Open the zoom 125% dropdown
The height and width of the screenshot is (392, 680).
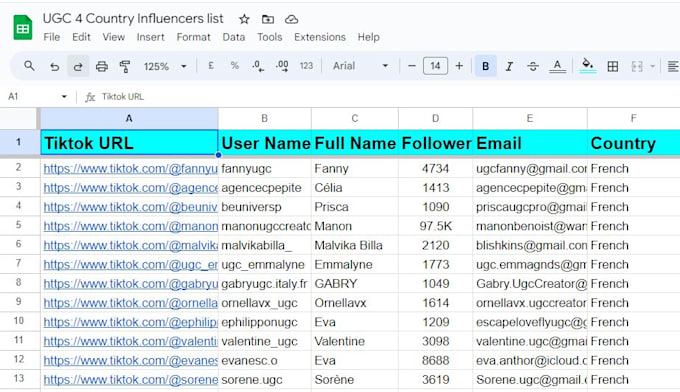click(165, 66)
